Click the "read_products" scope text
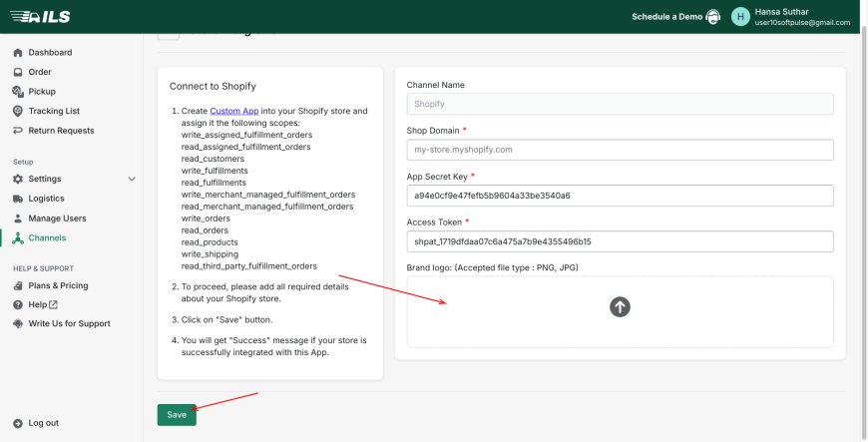Viewport: 868px width, 442px height. point(210,242)
